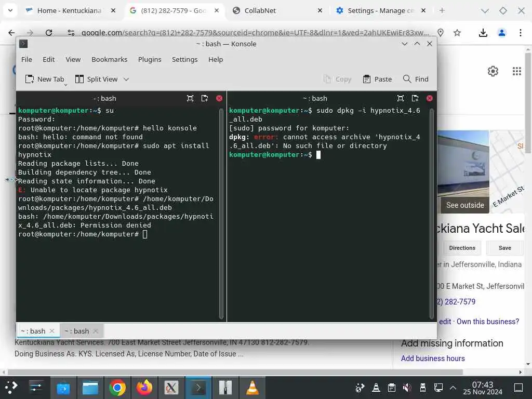Open the browser profile icon
The width and height of the screenshot is (532, 399).
click(502, 33)
